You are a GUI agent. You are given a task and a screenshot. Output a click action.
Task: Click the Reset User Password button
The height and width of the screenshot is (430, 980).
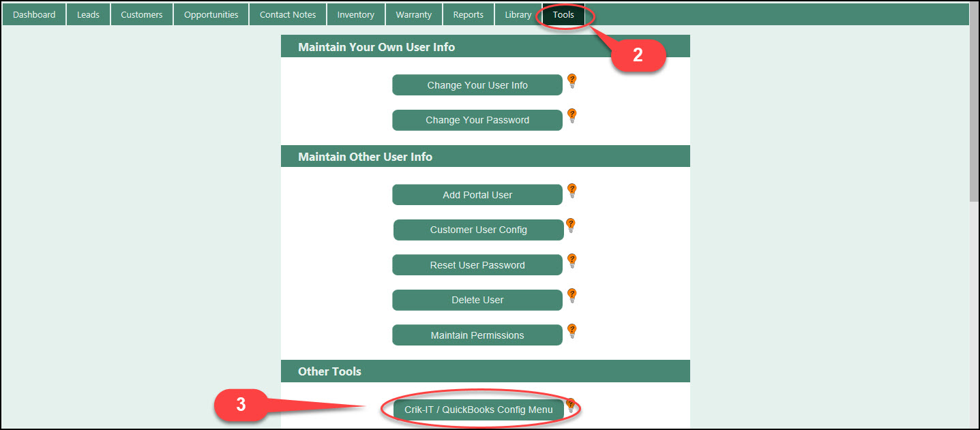[x=477, y=265]
